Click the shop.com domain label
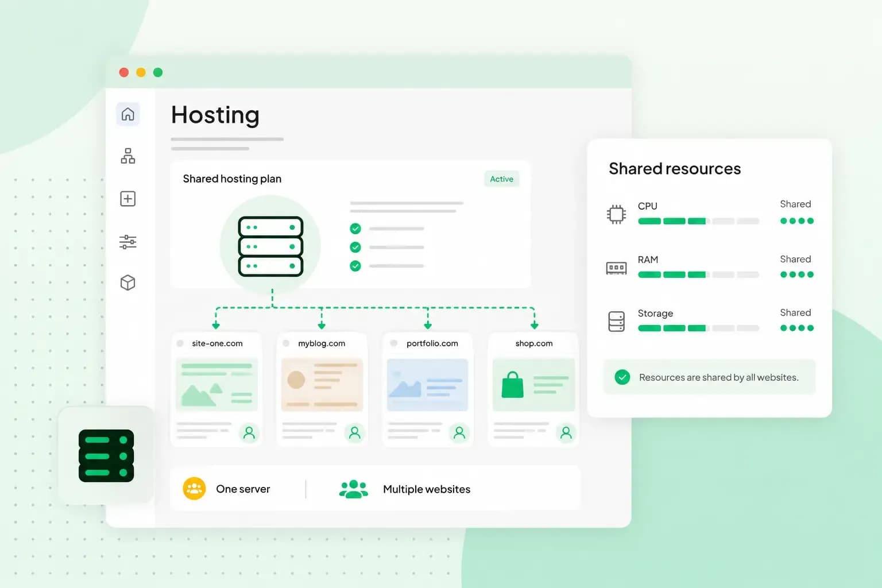The width and height of the screenshot is (882, 588). click(x=534, y=343)
